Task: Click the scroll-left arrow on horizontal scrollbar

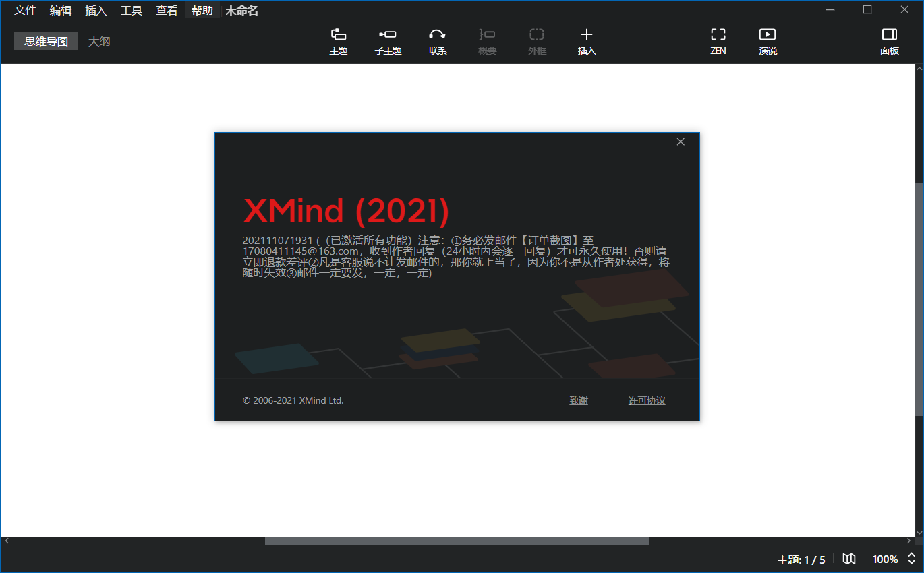Action: coord(7,541)
